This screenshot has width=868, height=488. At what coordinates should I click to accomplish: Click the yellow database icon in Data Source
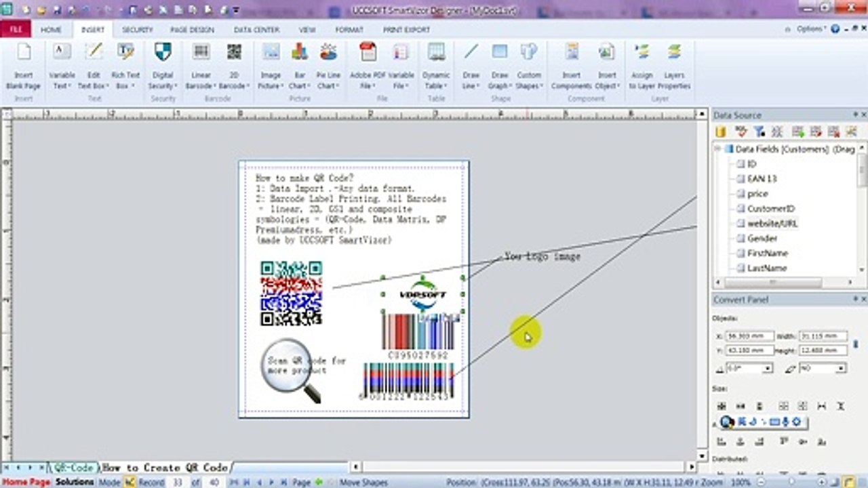pos(721,131)
